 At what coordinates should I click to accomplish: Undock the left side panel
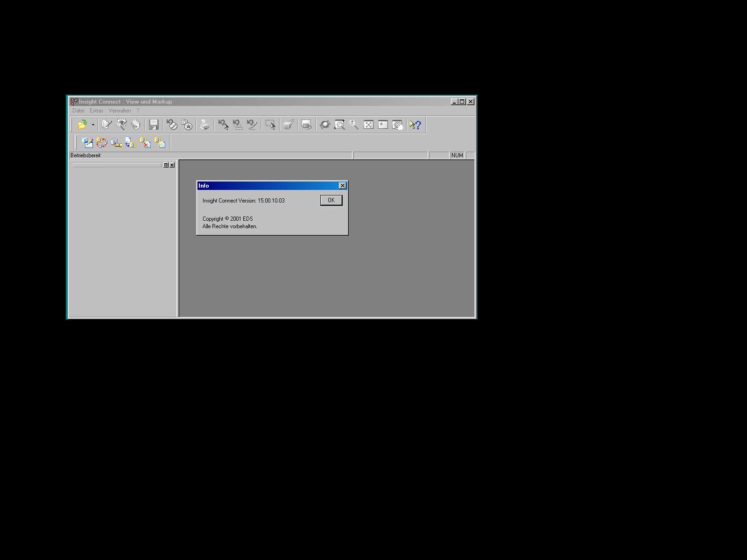166,165
